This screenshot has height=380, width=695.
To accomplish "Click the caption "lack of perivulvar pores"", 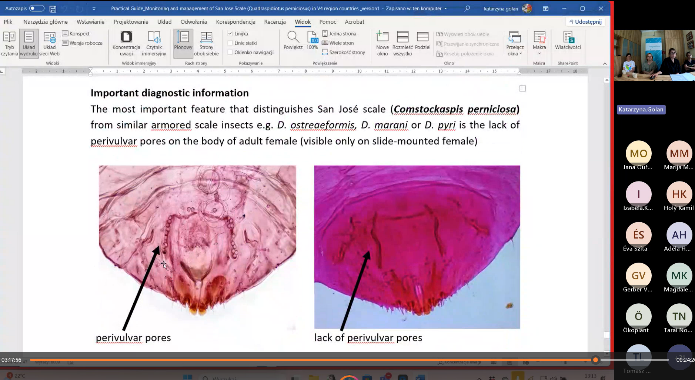I will (368, 337).
